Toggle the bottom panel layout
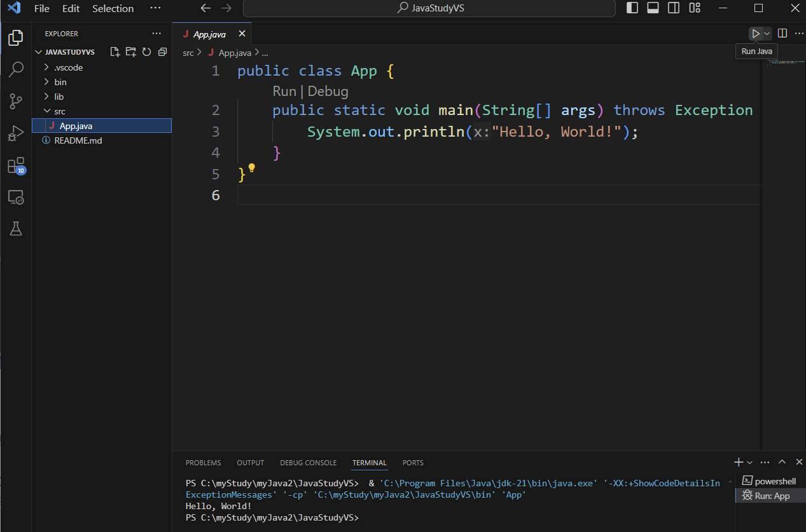Image resolution: width=806 pixels, height=532 pixels. coord(653,8)
